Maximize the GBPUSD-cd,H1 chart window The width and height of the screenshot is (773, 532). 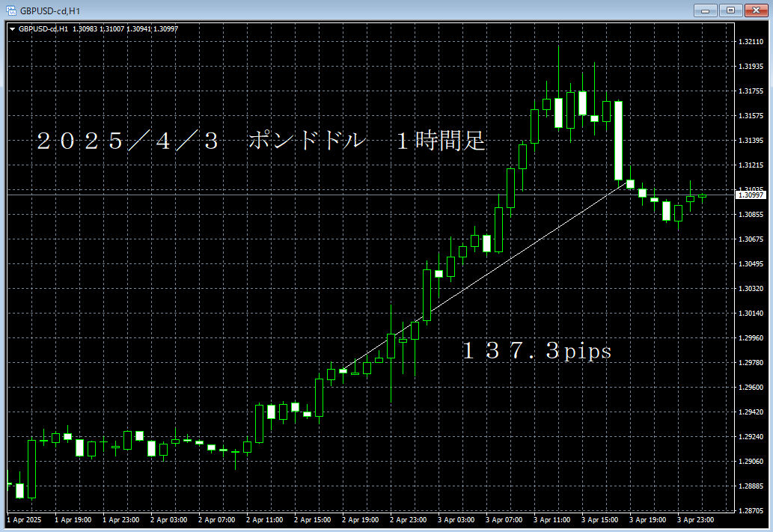point(730,10)
